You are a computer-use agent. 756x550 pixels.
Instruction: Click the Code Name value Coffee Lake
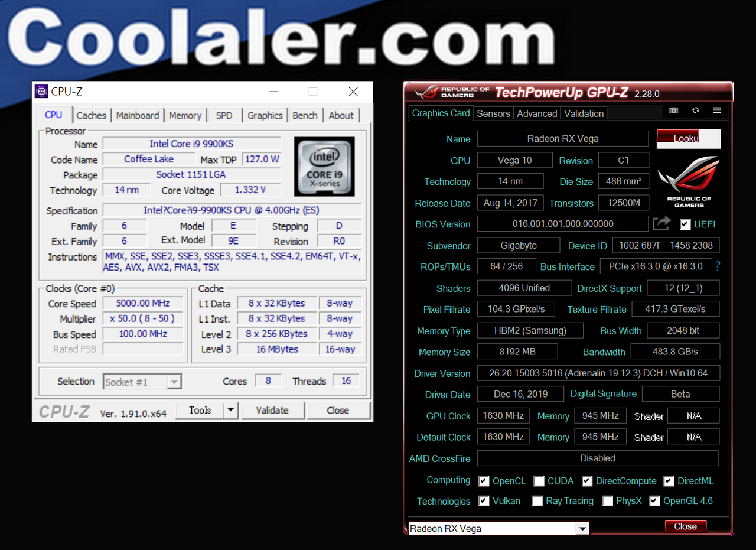coord(149,159)
